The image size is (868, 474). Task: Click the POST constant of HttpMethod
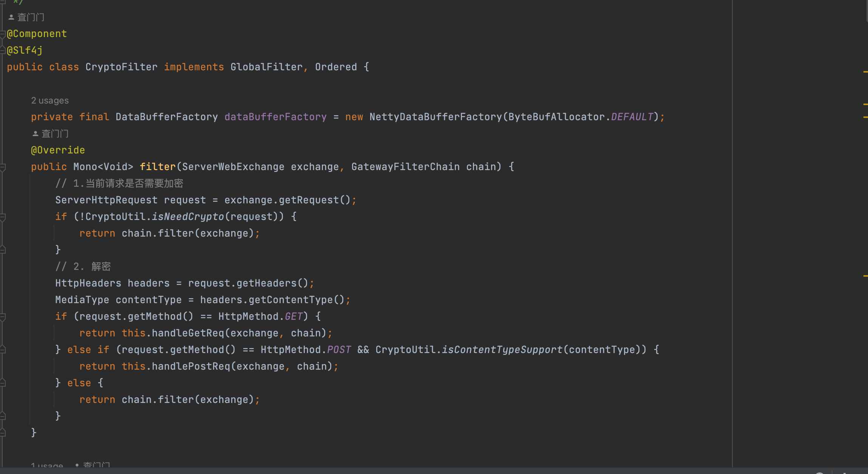tap(339, 350)
